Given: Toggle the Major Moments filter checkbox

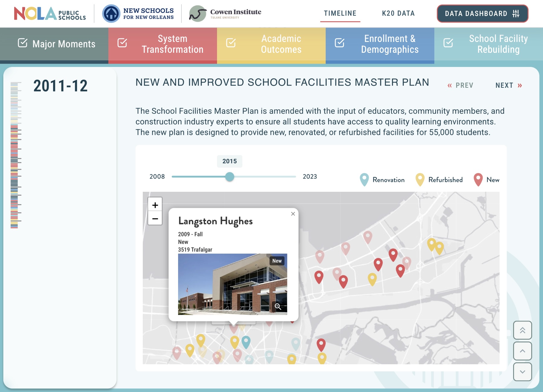Looking at the screenshot, I should (23, 43).
